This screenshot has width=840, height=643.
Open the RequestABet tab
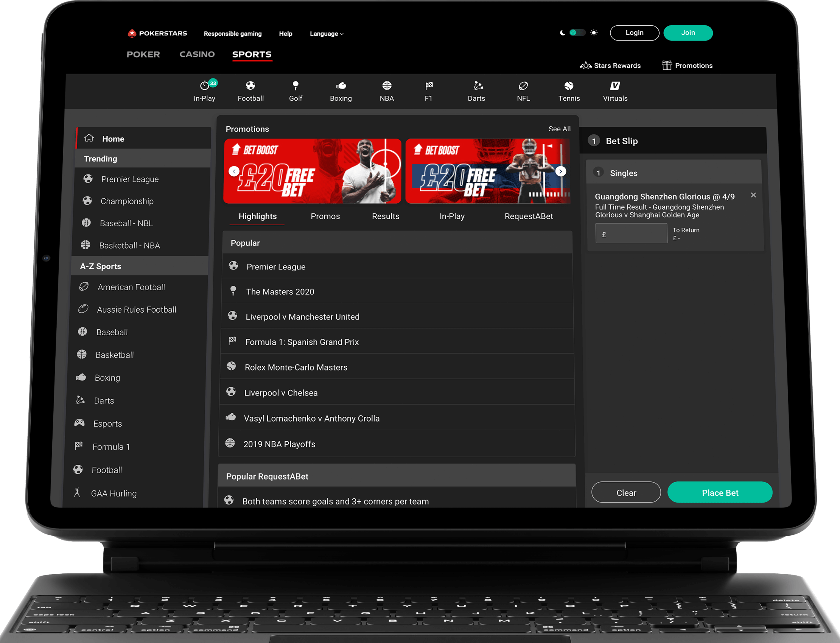click(529, 216)
